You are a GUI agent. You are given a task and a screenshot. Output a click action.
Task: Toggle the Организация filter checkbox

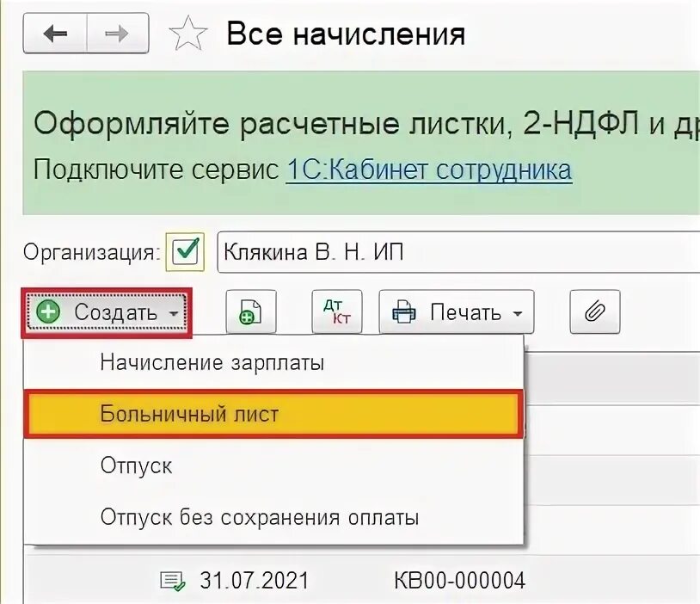pyautogui.click(x=185, y=251)
